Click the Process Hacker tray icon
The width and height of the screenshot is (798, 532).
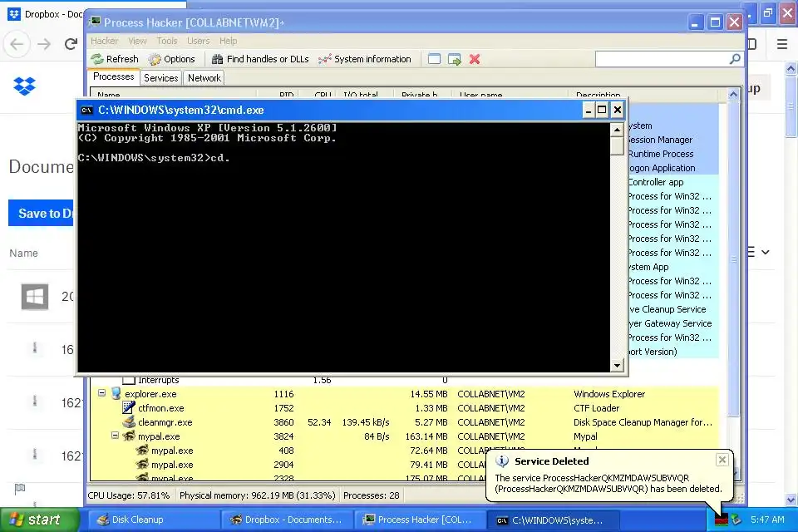(722, 520)
